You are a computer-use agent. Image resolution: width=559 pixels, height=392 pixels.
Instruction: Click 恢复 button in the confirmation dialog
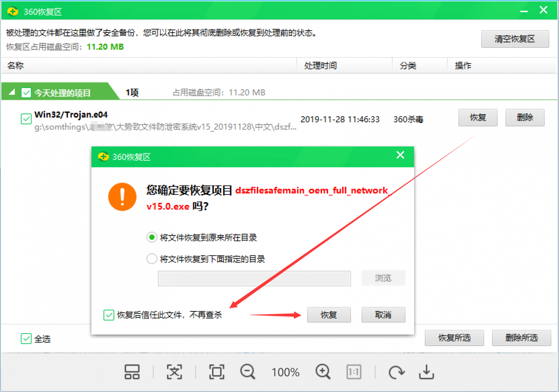point(329,315)
